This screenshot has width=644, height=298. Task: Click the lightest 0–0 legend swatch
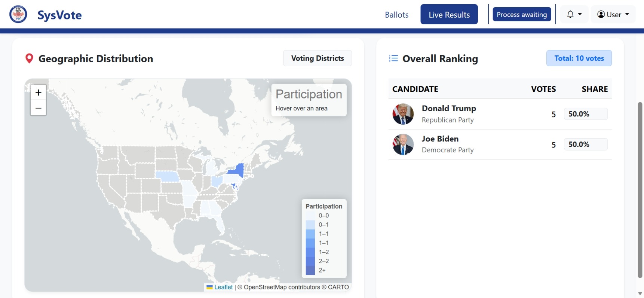[x=310, y=216]
